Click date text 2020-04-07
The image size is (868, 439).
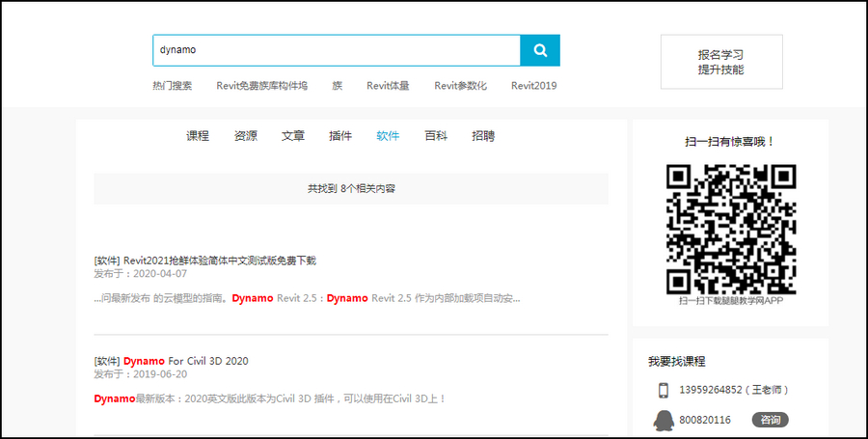tap(160, 273)
